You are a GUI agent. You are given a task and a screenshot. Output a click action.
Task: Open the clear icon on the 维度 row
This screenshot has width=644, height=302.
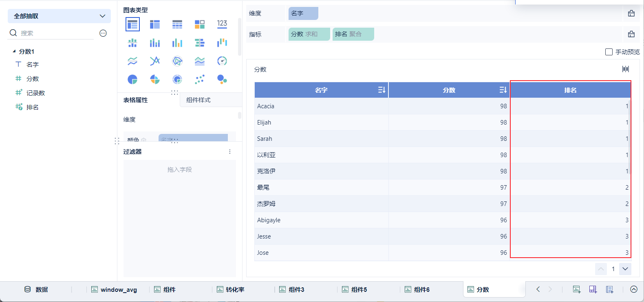(631, 13)
